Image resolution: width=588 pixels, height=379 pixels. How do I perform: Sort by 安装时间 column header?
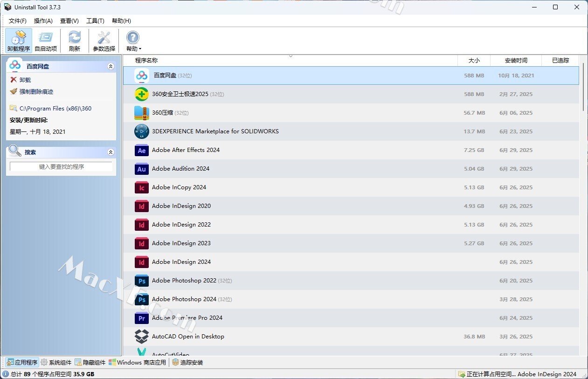[x=516, y=60]
